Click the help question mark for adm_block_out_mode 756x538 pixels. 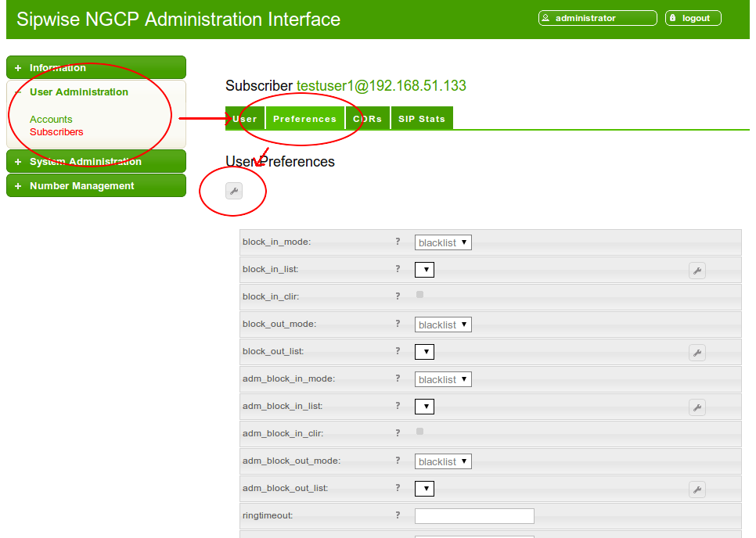point(398,461)
